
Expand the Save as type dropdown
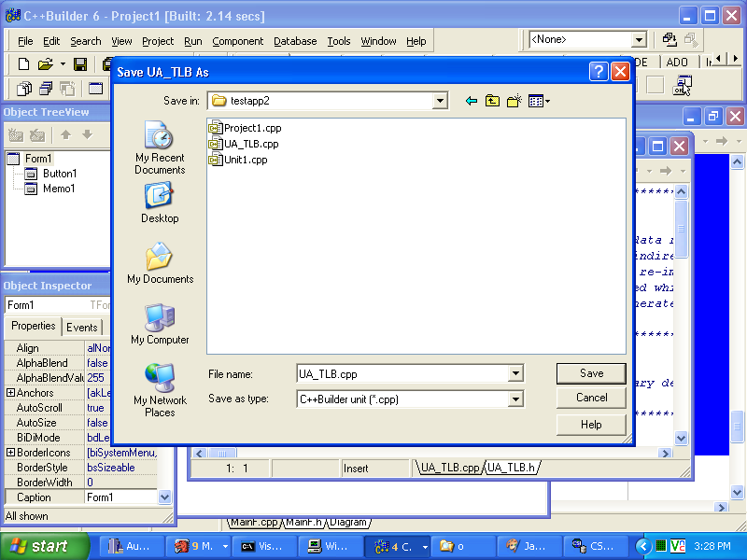click(x=515, y=399)
